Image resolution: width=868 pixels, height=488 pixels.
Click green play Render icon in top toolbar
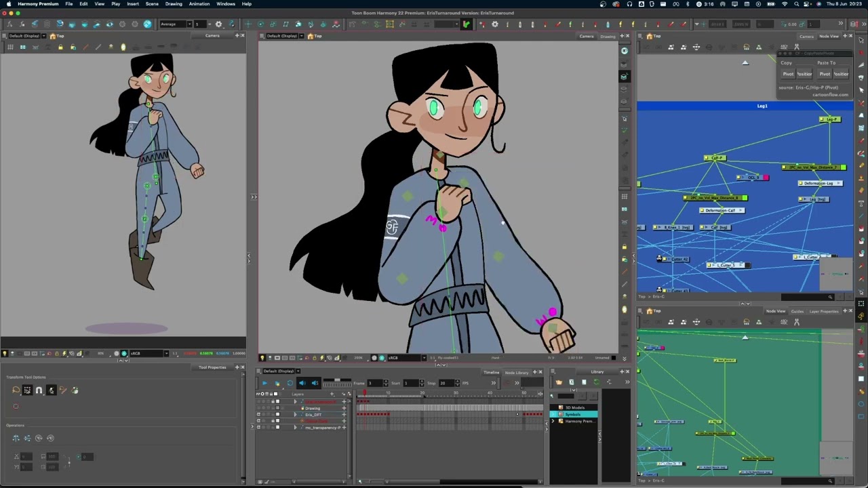[466, 24]
